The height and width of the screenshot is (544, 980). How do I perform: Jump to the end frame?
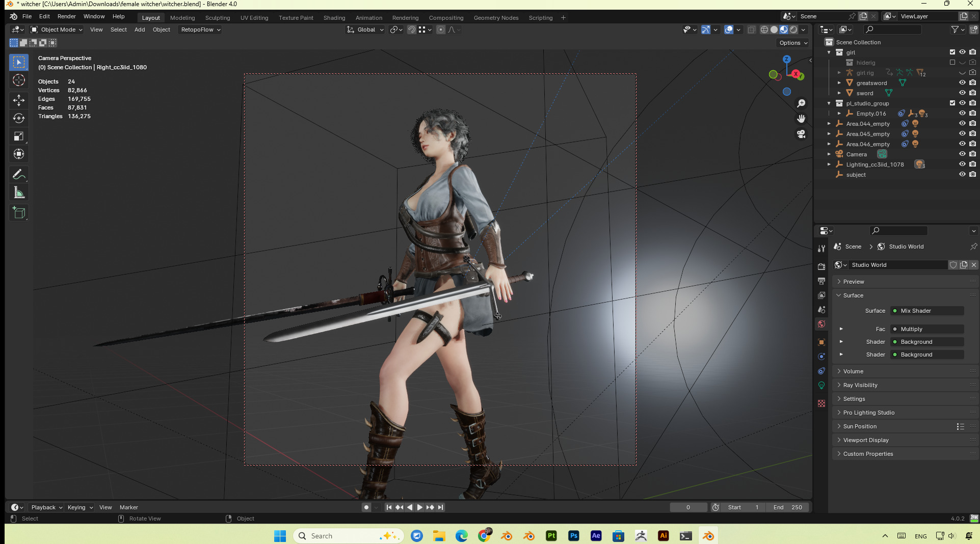click(441, 507)
